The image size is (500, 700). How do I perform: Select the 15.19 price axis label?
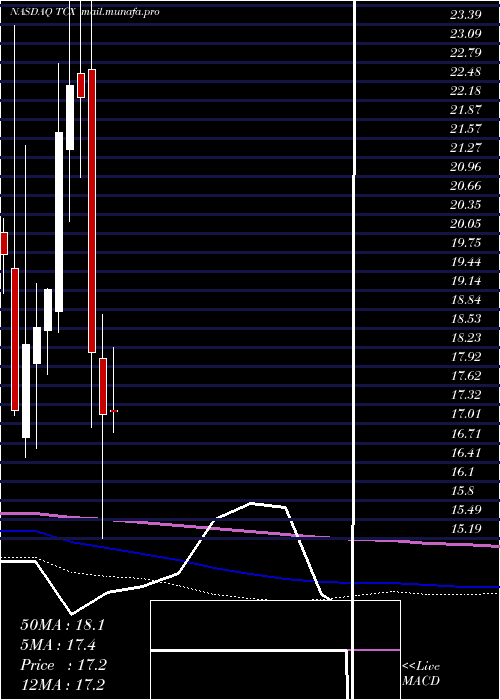pyautogui.click(x=466, y=529)
